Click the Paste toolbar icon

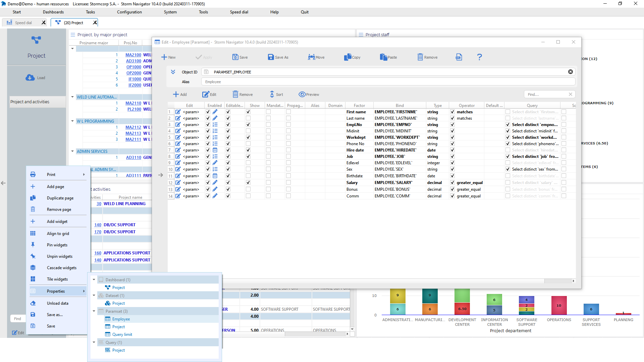tap(383, 57)
